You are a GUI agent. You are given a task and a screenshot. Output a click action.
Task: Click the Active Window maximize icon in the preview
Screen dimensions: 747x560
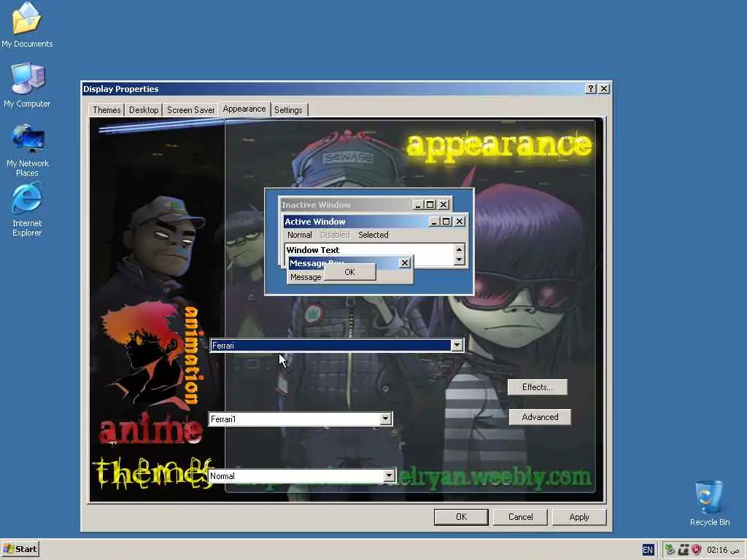[x=446, y=222]
